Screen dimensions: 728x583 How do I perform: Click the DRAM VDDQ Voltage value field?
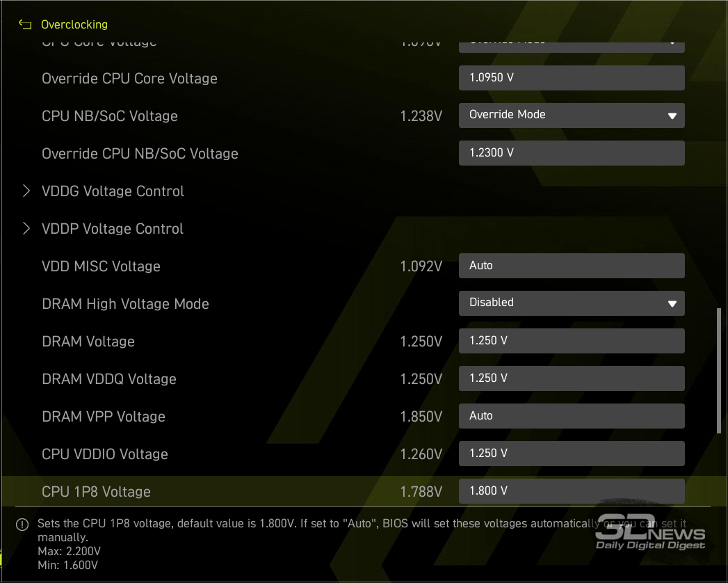(x=571, y=378)
